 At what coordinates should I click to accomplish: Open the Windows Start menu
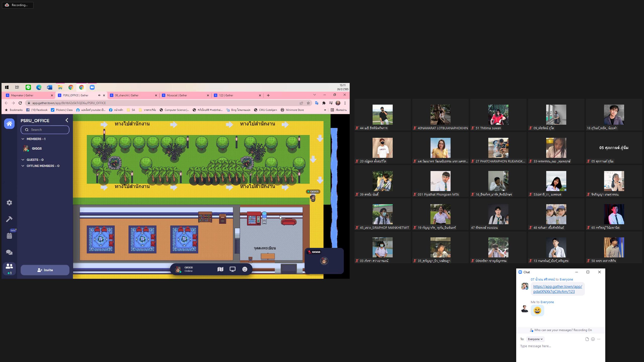[7, 87]
